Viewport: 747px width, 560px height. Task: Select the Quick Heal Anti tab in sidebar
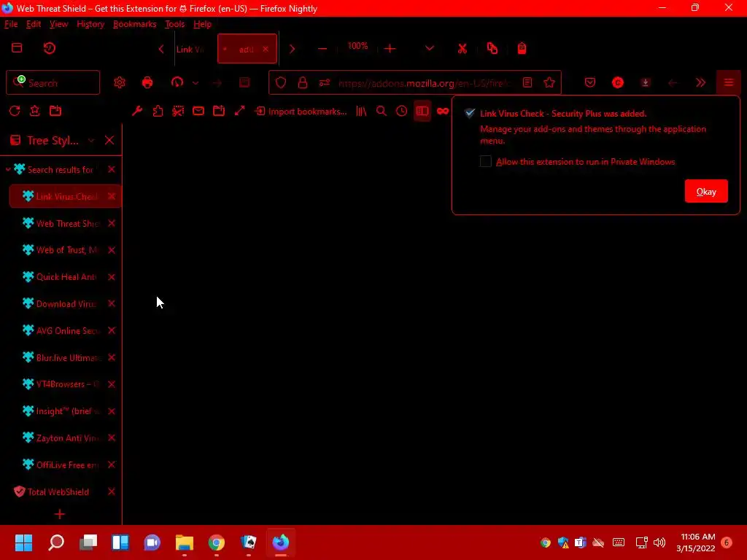coord(65,276)
